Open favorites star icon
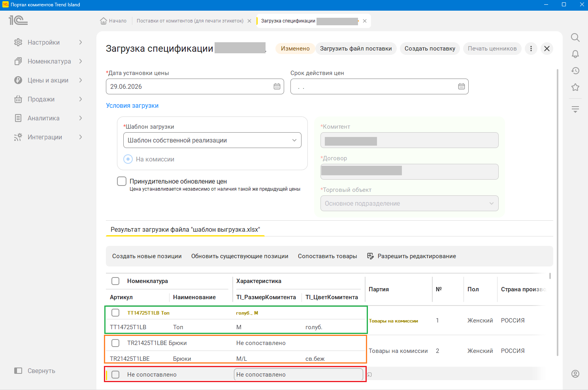Screen dimensions: 588x390 tap(575, 87)
